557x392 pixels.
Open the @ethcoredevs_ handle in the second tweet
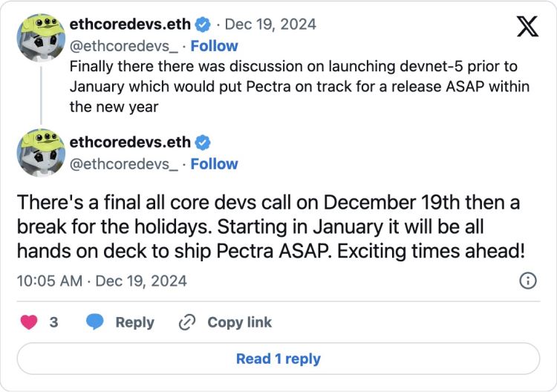point(123,164)
